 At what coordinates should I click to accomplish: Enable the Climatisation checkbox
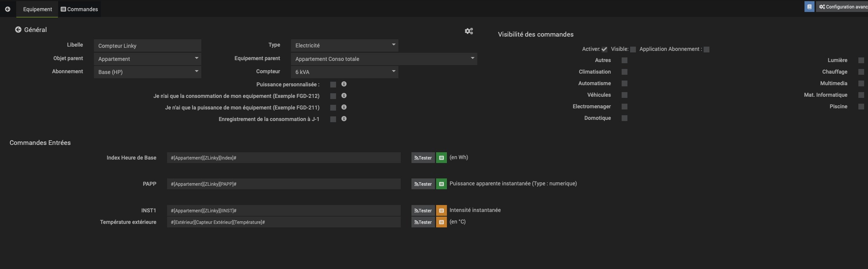pos(624,72)
